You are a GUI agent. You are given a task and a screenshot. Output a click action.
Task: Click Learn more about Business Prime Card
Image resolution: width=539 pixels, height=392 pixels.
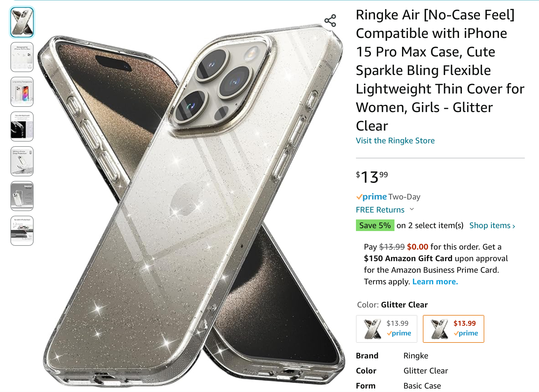[435, 281]
